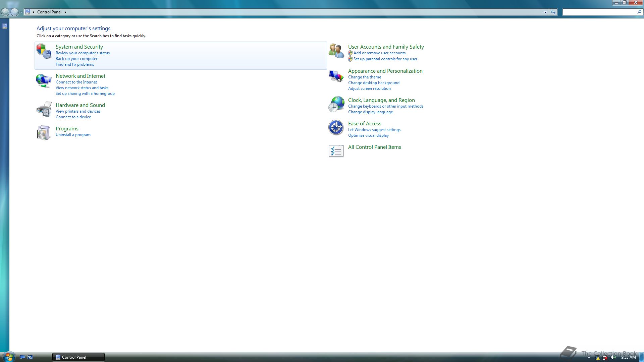Click Set up parental controls for any user
The width and height of the screenshot is (644, 362).
pos(385,59)
